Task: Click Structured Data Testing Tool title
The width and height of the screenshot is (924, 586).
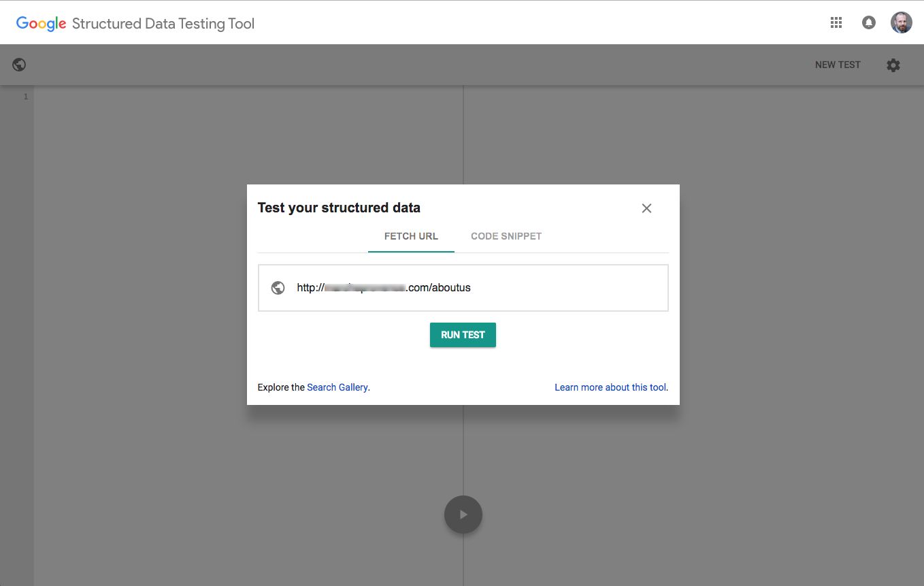Action: [x=163, y=23]
